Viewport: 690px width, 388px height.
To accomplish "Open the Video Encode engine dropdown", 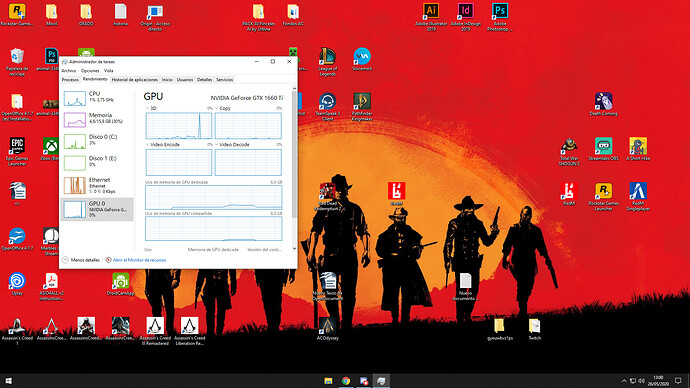I will 147,145.
